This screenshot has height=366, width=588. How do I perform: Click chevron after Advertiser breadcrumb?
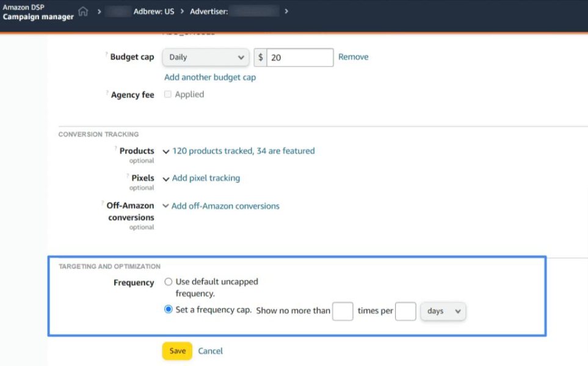pos(286,12)
